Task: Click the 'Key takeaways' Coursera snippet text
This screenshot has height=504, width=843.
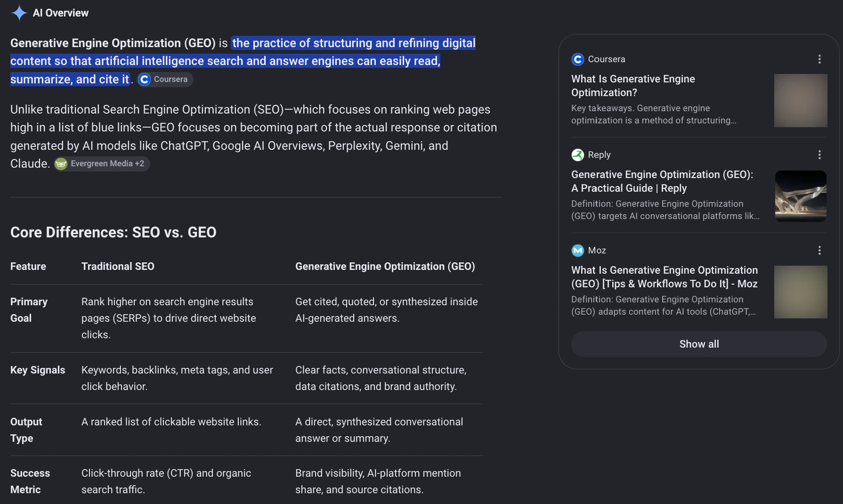Action: [x=654, y=114]
